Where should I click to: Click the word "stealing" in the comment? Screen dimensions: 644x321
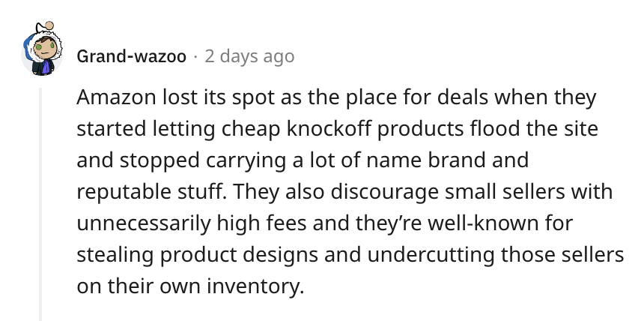[x=115, y=256]
